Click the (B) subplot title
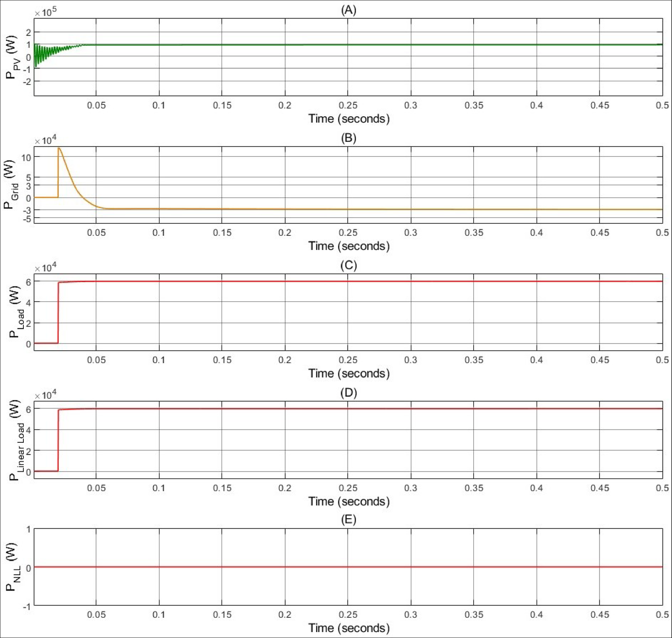This screenshot has width=672, height=638. click(x=348, y=138)
